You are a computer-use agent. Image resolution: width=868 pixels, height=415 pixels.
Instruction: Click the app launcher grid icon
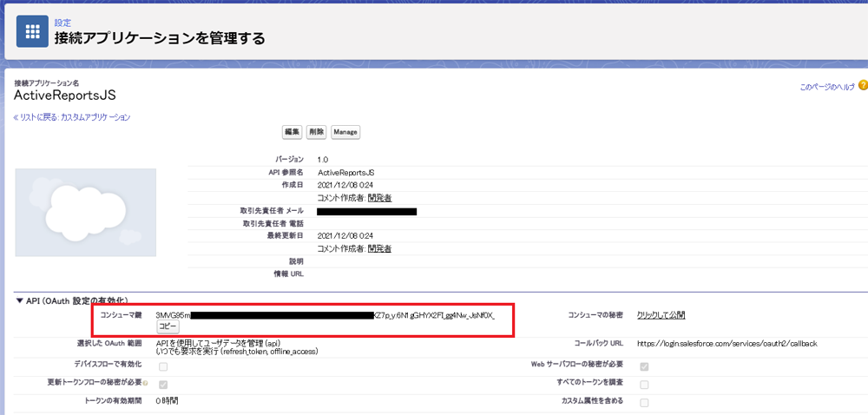(x=32, y=31)
